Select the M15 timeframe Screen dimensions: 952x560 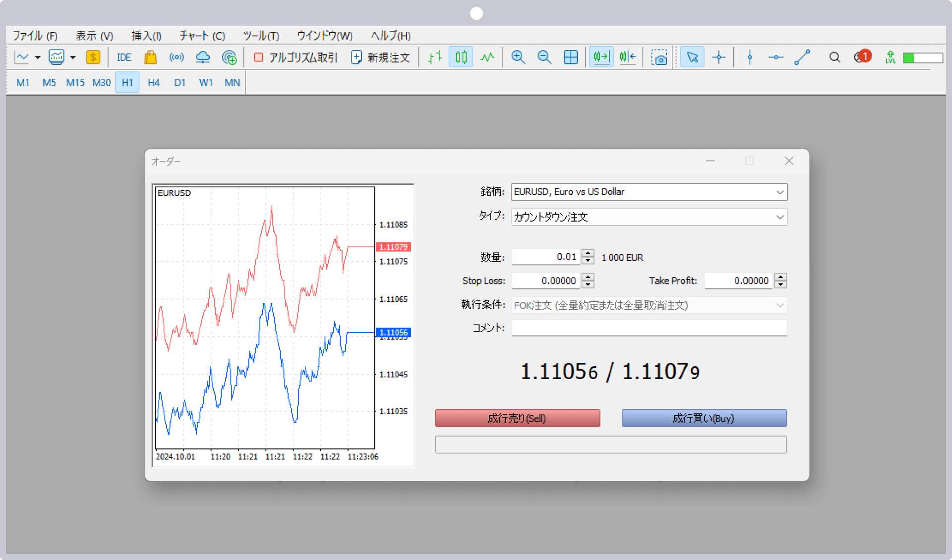click(x=75, y=82)
